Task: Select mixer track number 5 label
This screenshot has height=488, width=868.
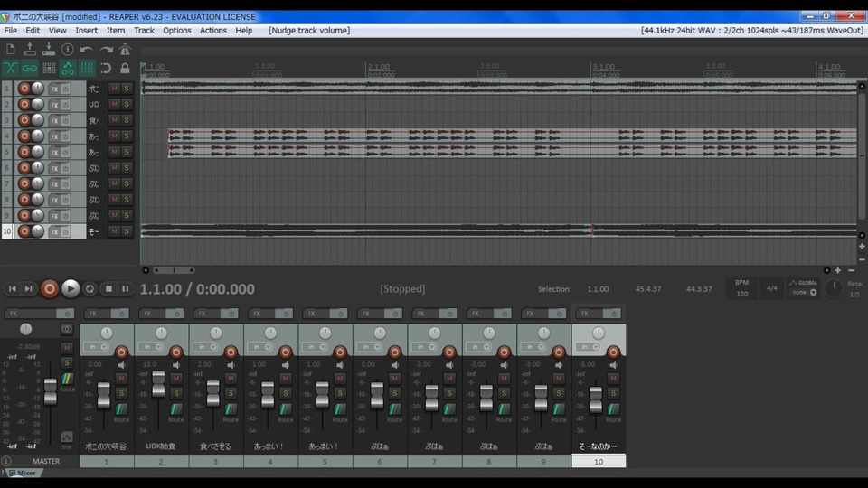Action: click(x=325, y=462)
